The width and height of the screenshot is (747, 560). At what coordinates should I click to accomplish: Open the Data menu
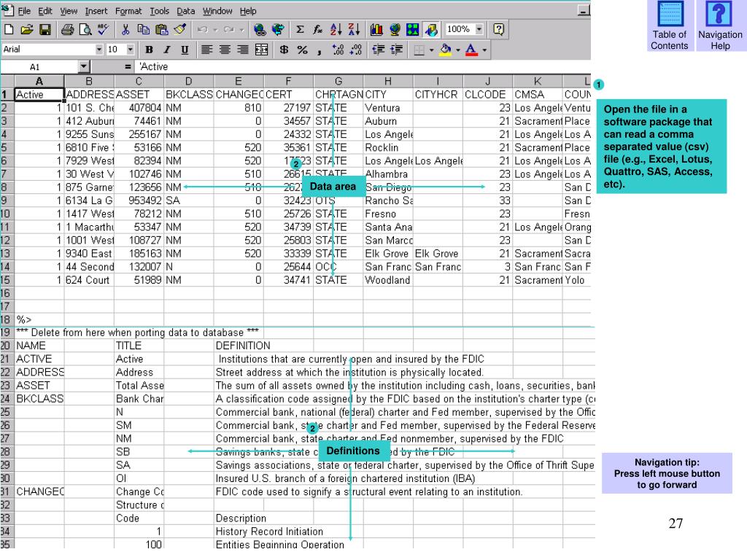[x=186, y=11]
